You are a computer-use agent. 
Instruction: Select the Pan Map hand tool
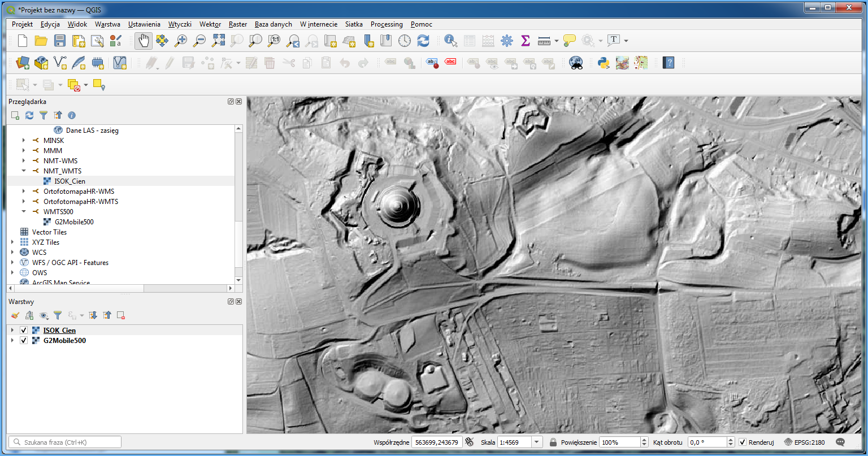coord(144,41)
